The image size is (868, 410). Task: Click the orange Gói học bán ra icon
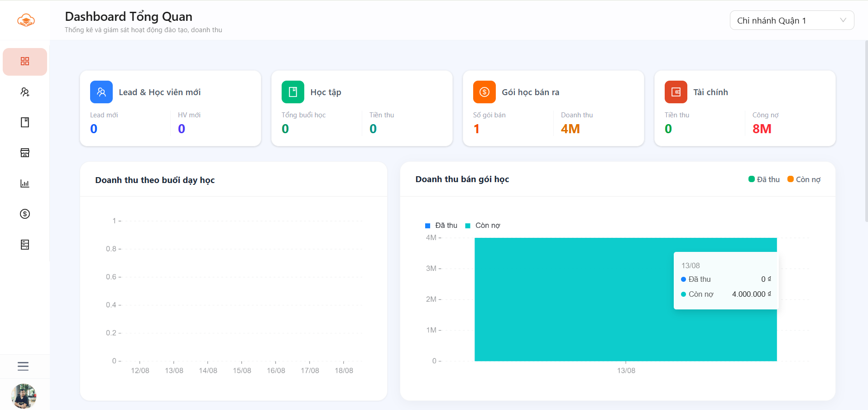484,92
